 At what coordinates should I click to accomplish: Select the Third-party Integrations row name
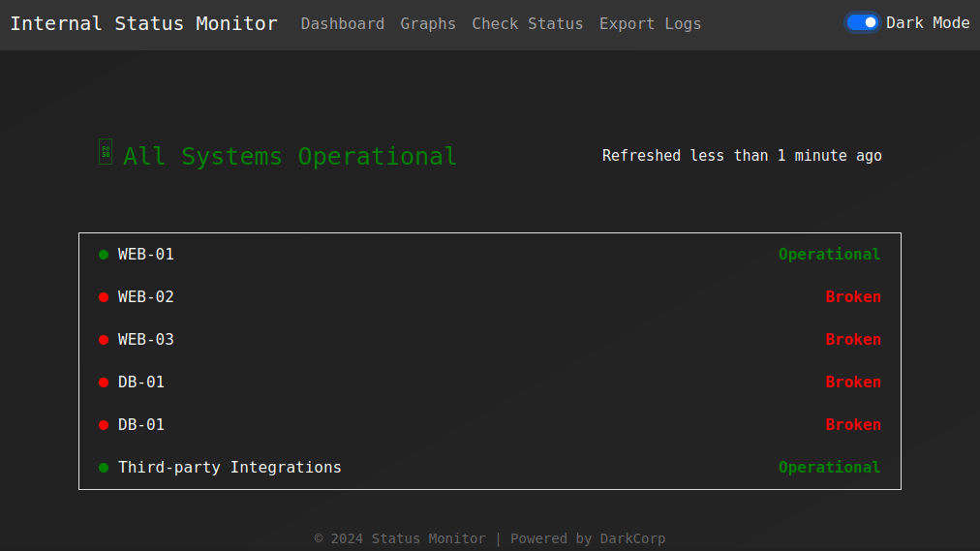[x=230, y=468]
